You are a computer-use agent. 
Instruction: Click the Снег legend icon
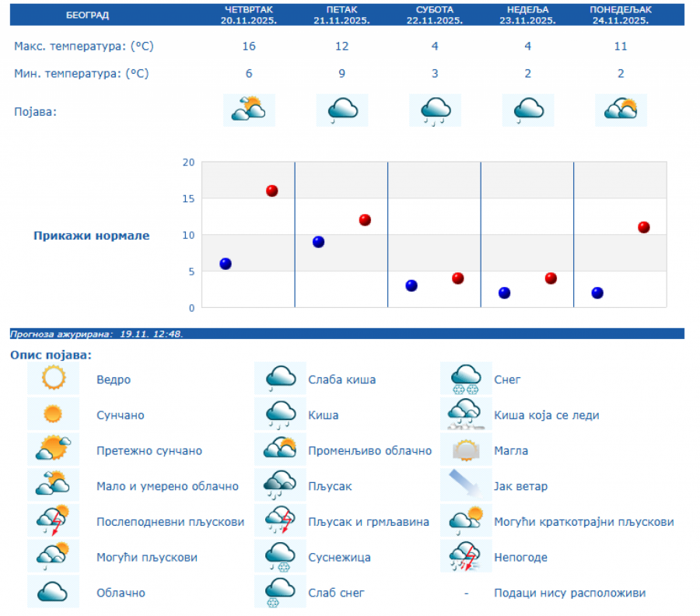tap(466, 380)
